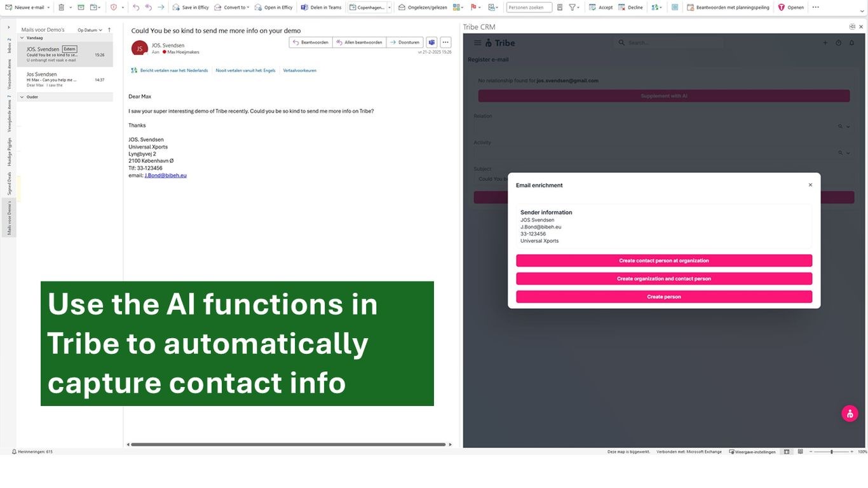Click the reply-all arrow in the top toolbar
Image resolution: width=868 pixels, height=488 pixels.
148,8
